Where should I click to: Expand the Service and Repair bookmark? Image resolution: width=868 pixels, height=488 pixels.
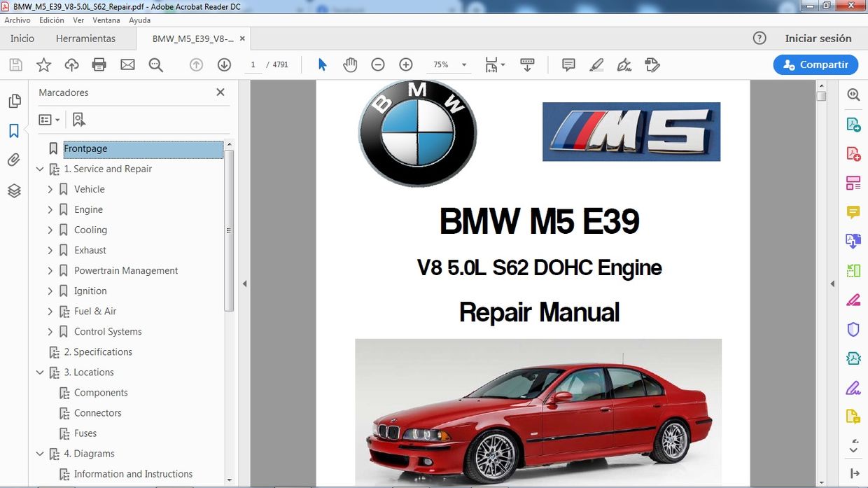pos(40,169)
